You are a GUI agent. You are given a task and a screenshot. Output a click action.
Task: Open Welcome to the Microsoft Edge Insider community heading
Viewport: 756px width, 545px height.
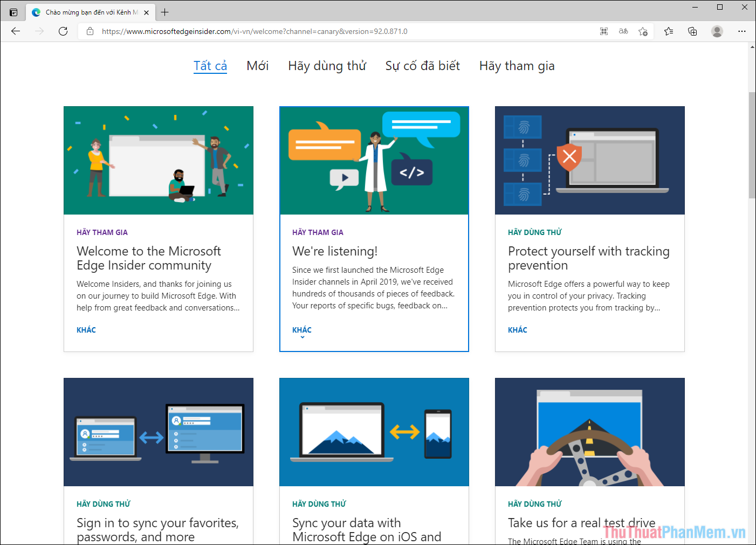(x=149, y=258)
